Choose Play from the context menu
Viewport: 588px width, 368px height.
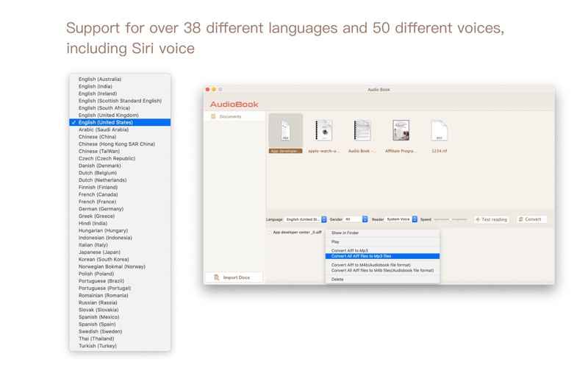tap(382, 242)
